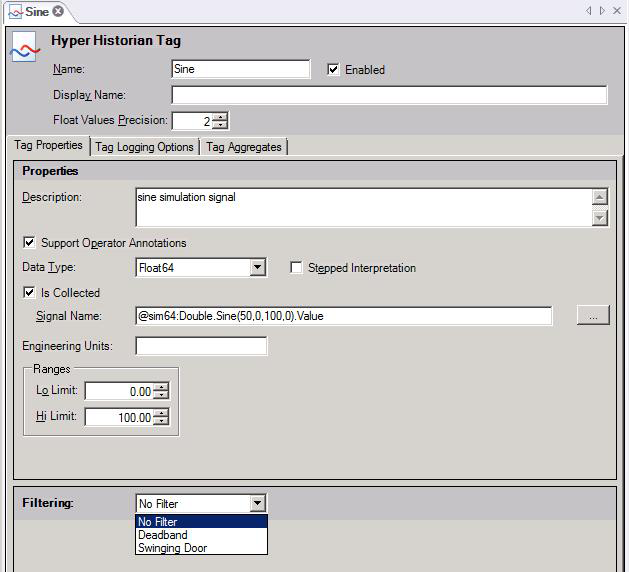Click the Engineering Units input field

(201, 346)
